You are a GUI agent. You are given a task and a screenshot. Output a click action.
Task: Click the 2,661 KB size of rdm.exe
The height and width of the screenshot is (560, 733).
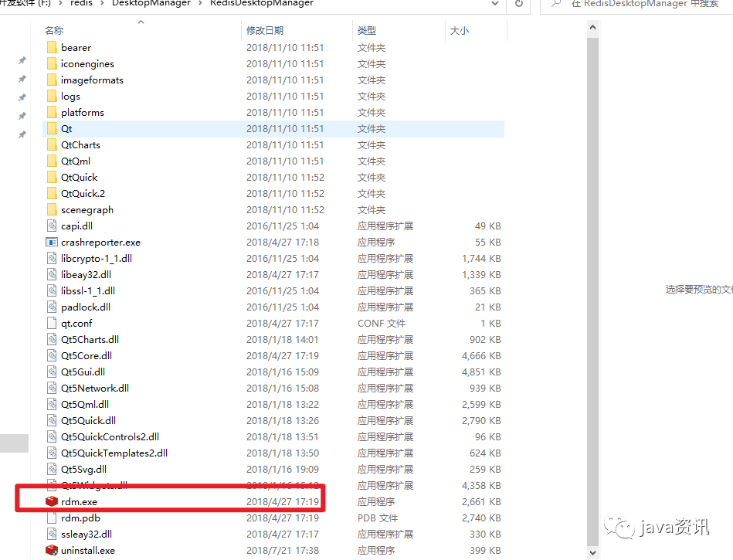pyautogui.click(x=481, y=502)
